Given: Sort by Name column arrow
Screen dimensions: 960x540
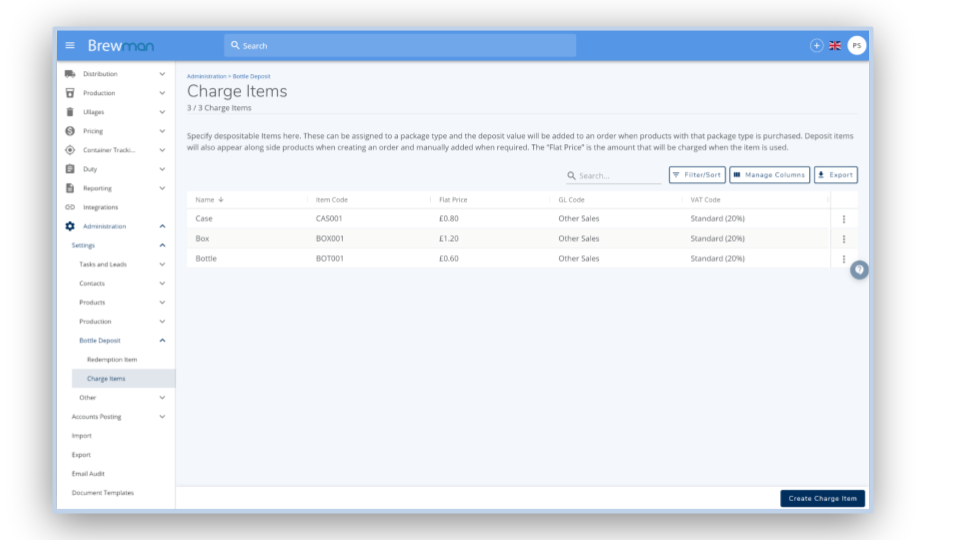Looking at the screenshot, I should (x=221, y=200).
